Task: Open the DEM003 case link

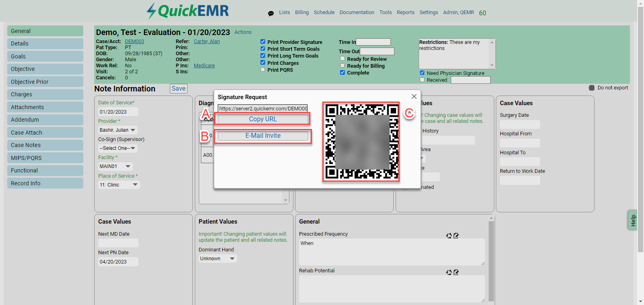Action: (134, 41)
